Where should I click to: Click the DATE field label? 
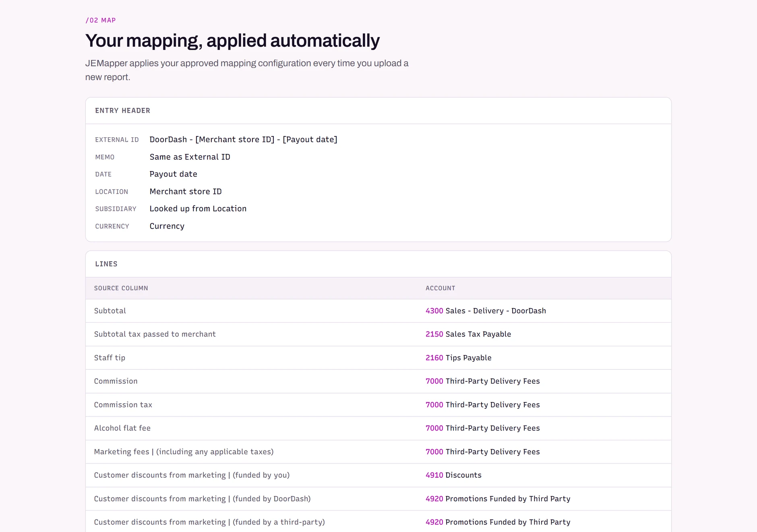point(103,174)
